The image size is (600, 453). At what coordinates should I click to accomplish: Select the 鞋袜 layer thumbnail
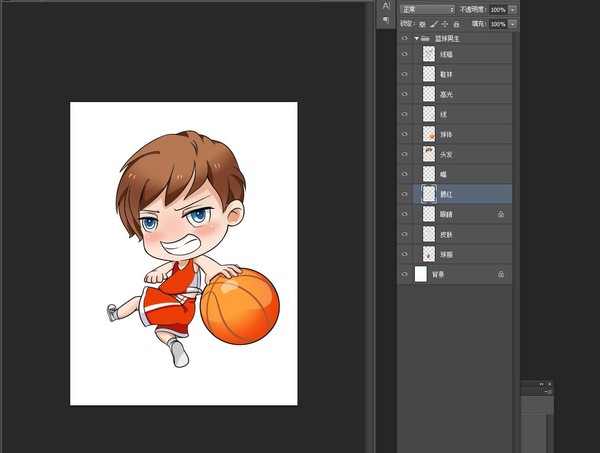[429, 74]
